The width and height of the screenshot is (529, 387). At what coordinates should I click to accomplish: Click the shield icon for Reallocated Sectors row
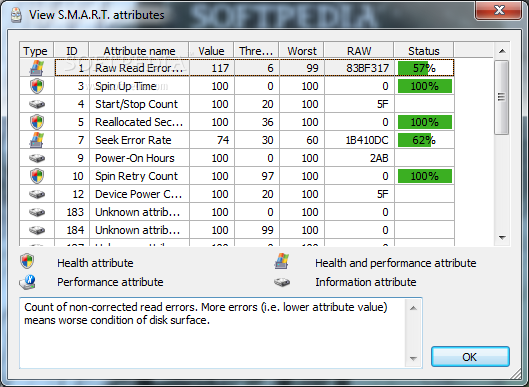point(37,122)
